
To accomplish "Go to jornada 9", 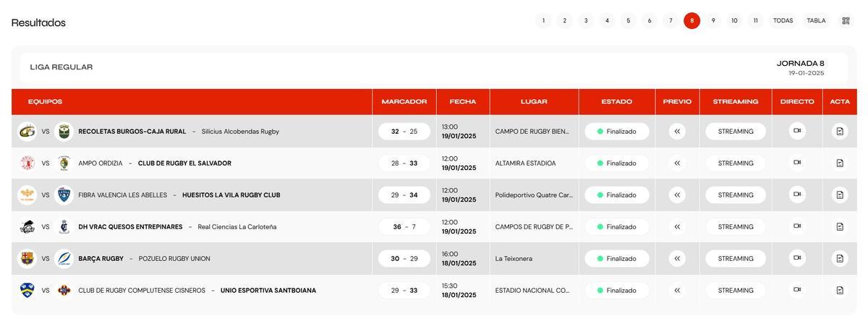I will tap(713, 21).
